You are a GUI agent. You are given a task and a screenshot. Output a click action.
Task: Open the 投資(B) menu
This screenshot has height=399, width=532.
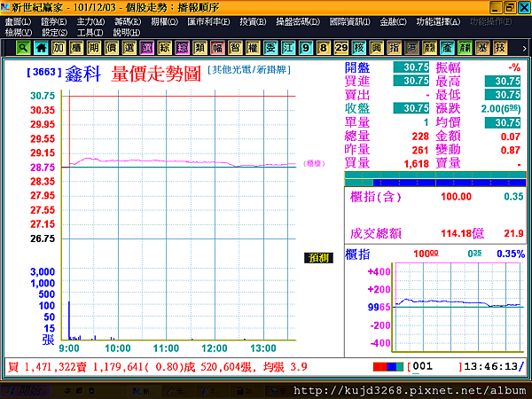[253, 22]
